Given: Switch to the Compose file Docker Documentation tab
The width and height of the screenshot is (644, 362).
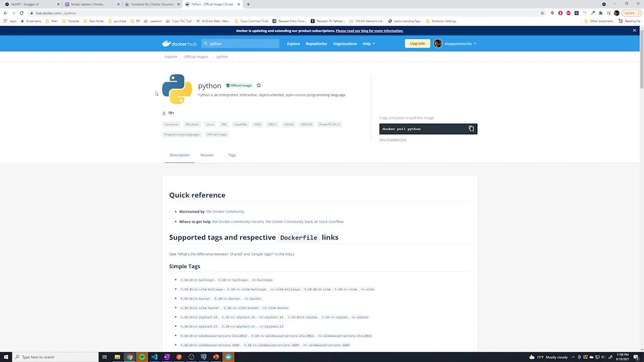Looking at the screenshot, I should point(151,4).
